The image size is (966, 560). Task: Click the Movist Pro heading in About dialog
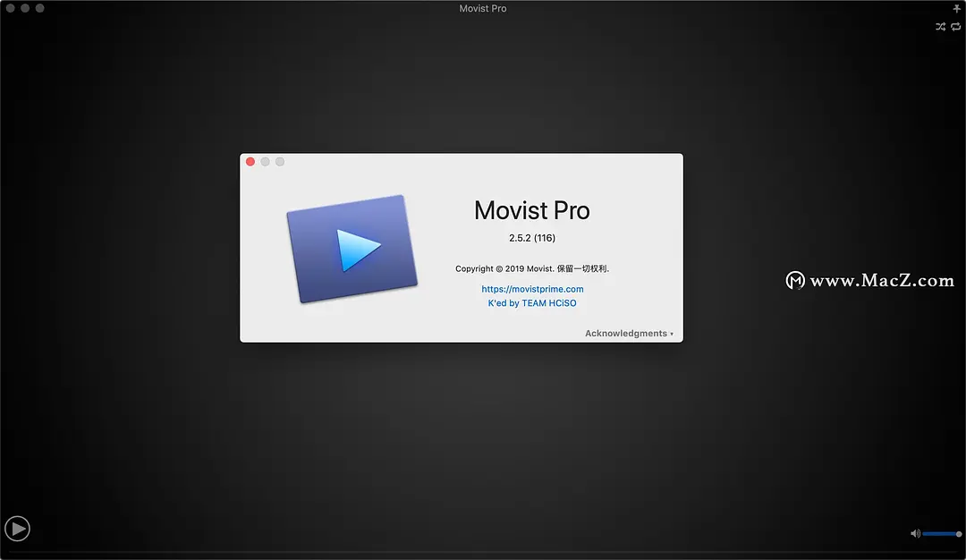point(532,211)
